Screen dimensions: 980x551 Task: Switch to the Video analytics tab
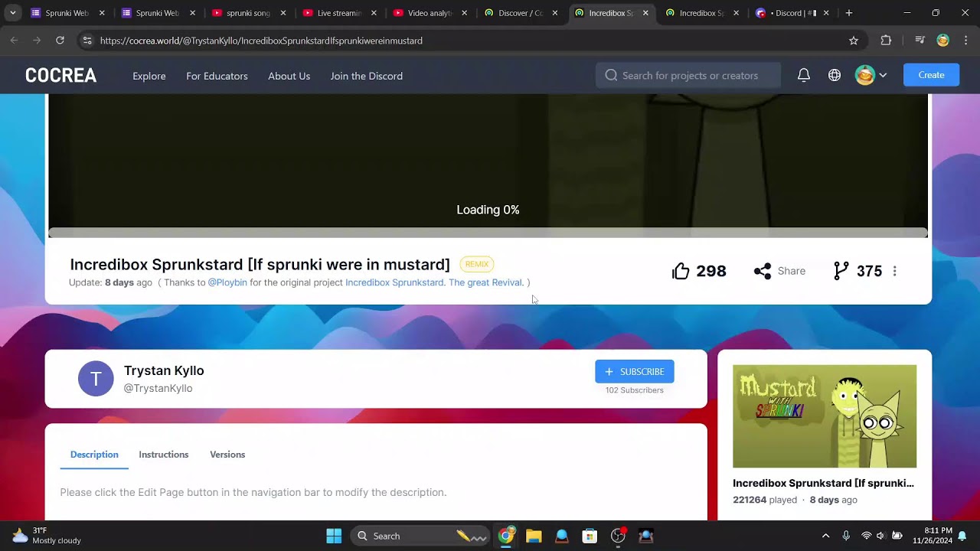point(430,13)
